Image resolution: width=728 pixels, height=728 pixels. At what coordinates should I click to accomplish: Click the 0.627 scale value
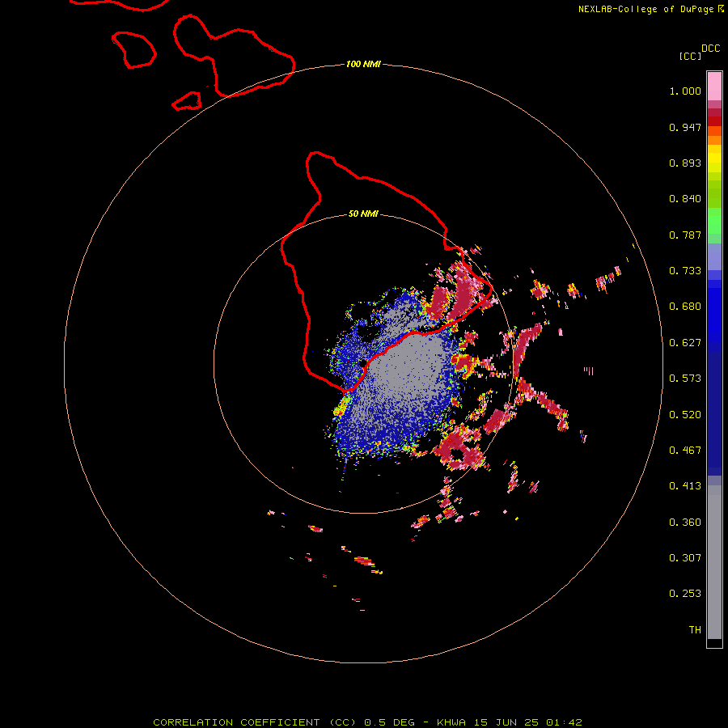[x=685, y=343]
